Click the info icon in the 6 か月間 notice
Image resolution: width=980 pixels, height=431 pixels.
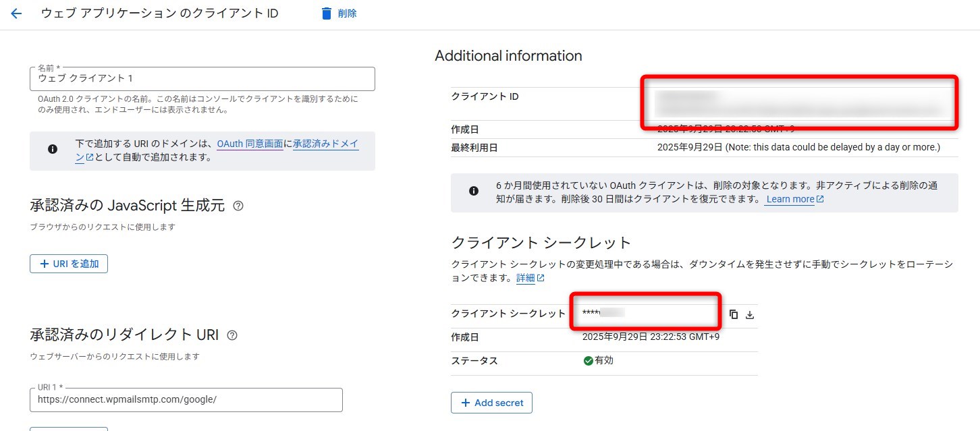[x=474, y=191]
